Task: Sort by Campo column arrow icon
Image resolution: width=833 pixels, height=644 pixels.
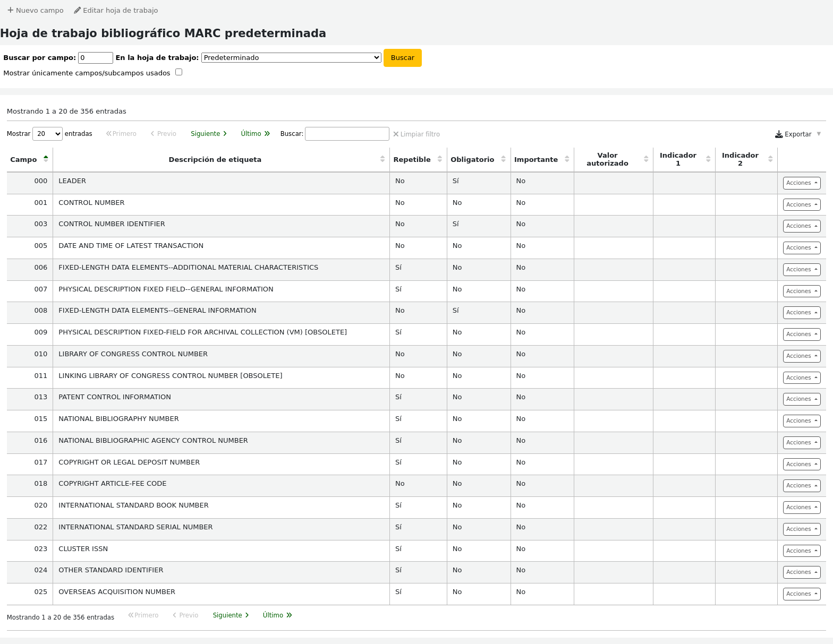Action: point(46,159)
